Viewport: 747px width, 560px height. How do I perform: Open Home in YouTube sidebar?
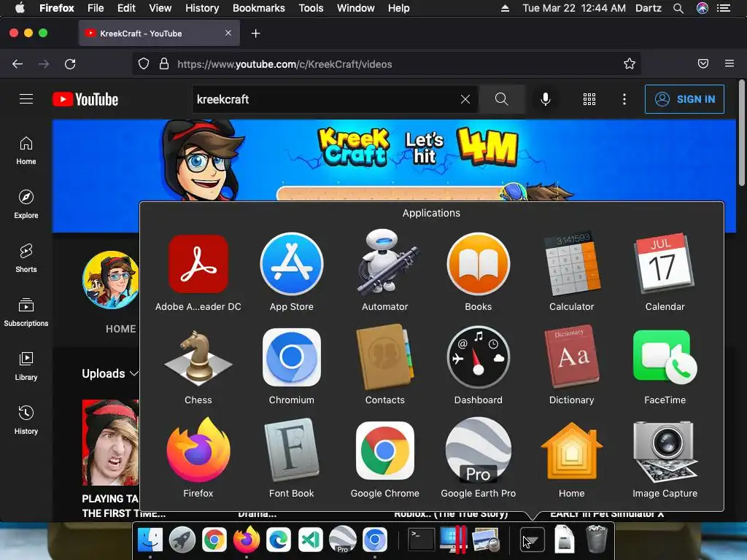coord(26,151)
